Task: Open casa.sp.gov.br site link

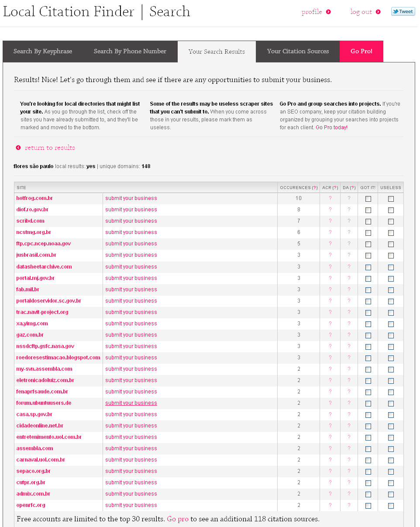Action: 34,414
